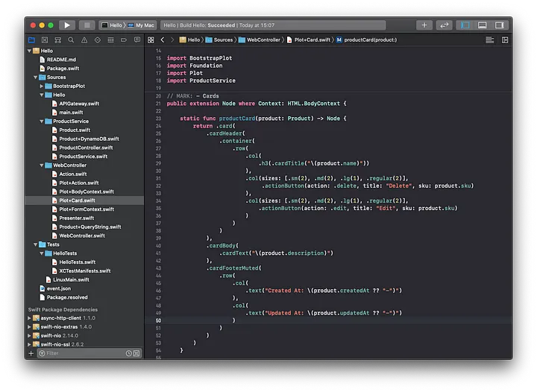This screenshot has height=392, width=537.
Task: Toggle the Navigator panel
Action: 465,25
